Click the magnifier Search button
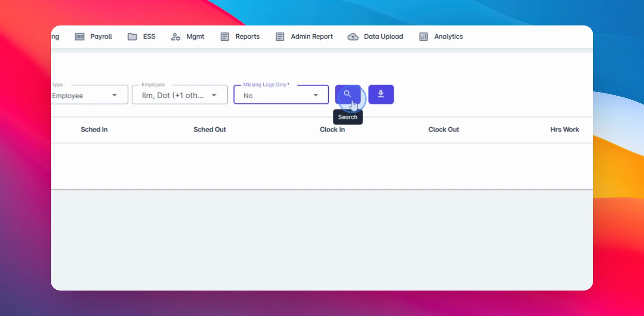Image resolution: width=644 pixels, height=316 pixels. (x=348, y=94)
